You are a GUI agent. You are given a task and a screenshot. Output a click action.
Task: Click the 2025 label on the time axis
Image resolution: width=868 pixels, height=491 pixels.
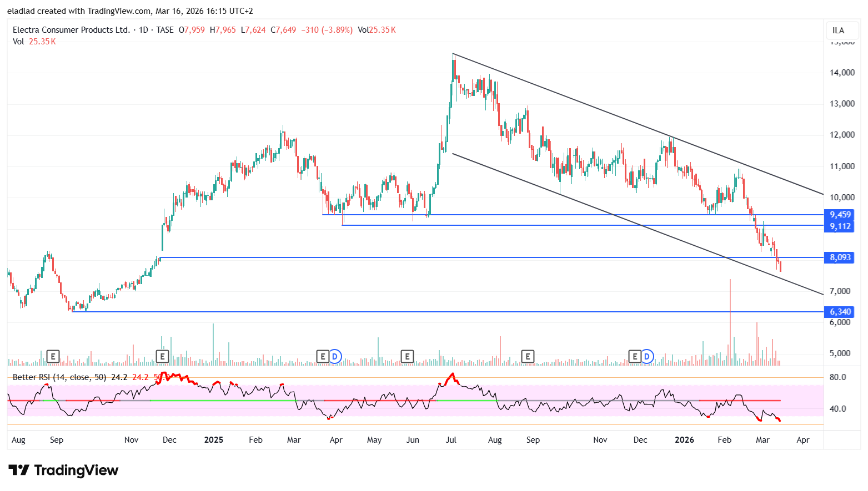[214, 440]
